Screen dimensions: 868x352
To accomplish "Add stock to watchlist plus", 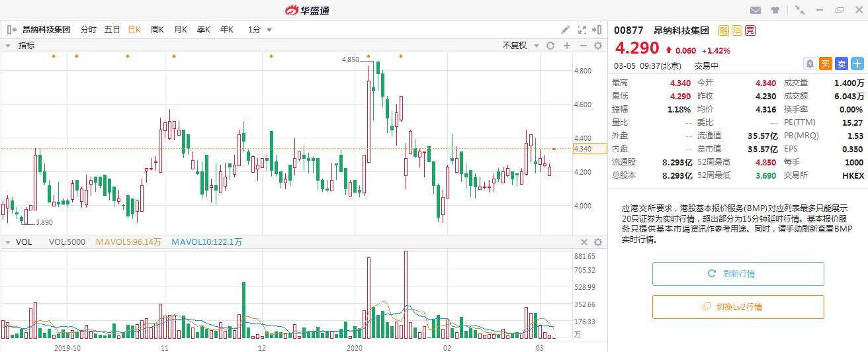I will (857, 64).
